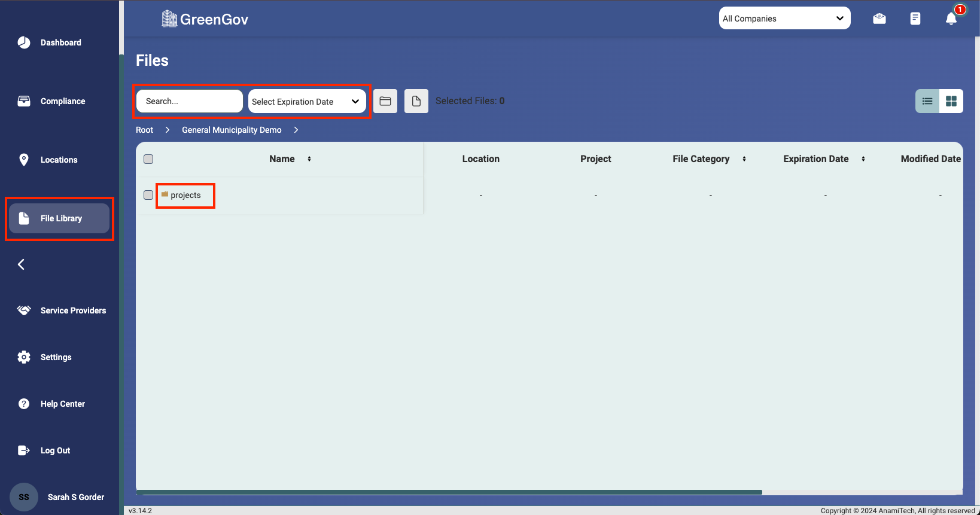Image resolution: width=980 pixels, height=515 pixels.
Task: Click the chevron after General Municipality Demo
Action: [x=296, y=130]
